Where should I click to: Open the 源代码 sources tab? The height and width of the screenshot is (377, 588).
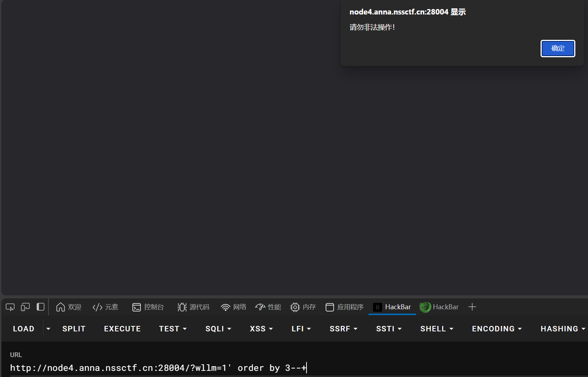[x=193, y=307]
